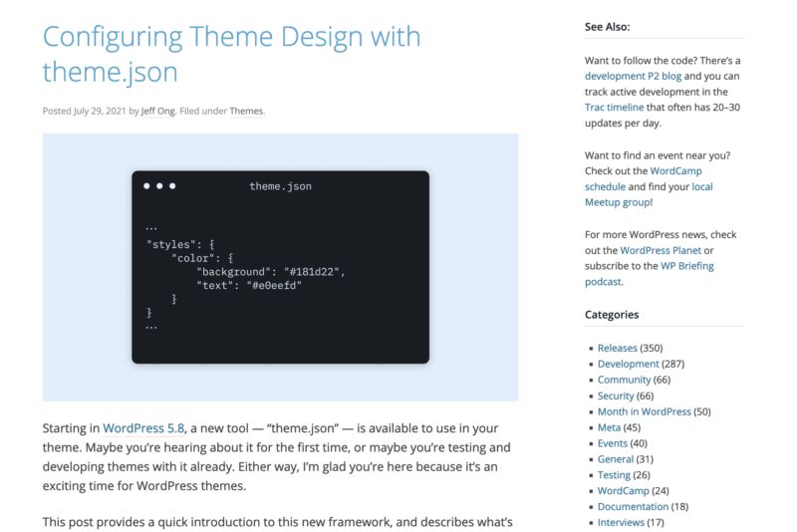Select the Releases category
The width and height of the screenshot is (797, 532).
click(617, 348)
